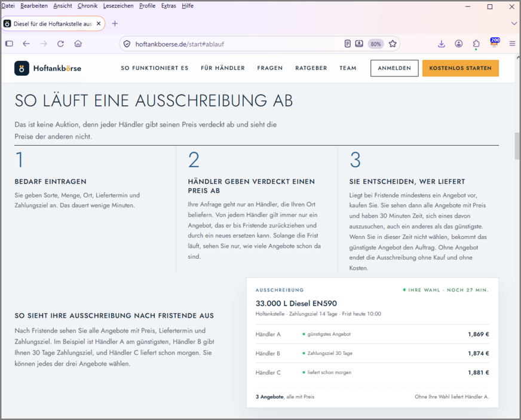This screenshot has width=521, height=420.
Task: Open the Hilfe menu
Action: 188,5
